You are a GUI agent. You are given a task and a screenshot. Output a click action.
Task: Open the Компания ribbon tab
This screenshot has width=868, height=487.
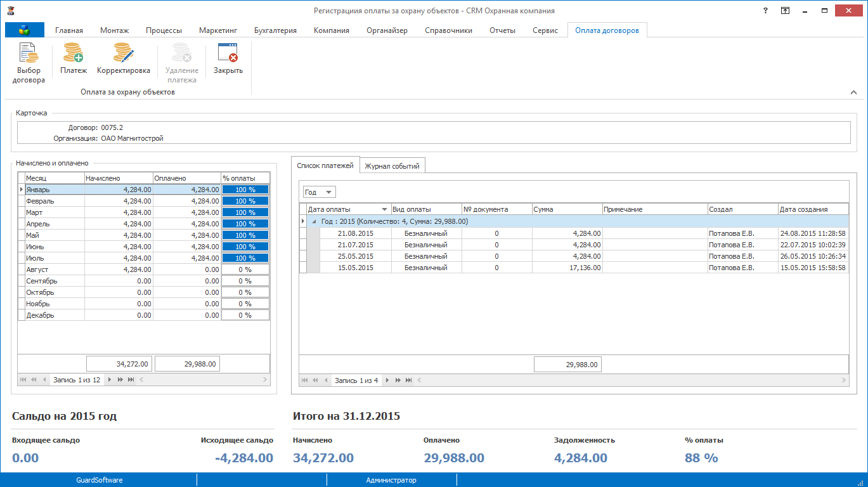coord(332,30)
